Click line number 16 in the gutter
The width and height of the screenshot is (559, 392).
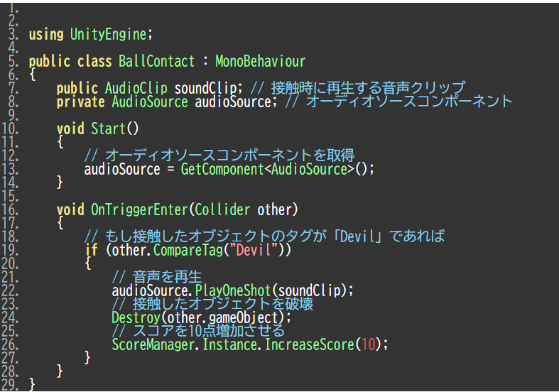pos(10,209)
